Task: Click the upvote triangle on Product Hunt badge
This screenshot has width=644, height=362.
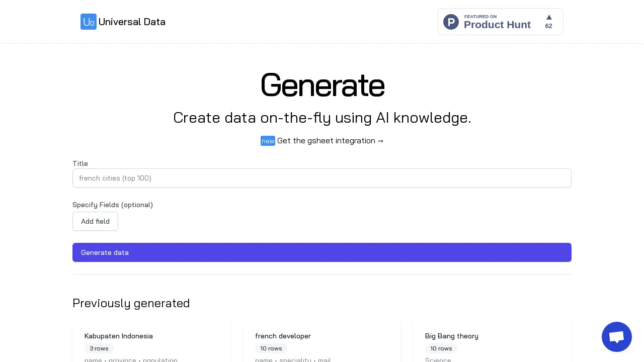Action: [x=549, y=17]
